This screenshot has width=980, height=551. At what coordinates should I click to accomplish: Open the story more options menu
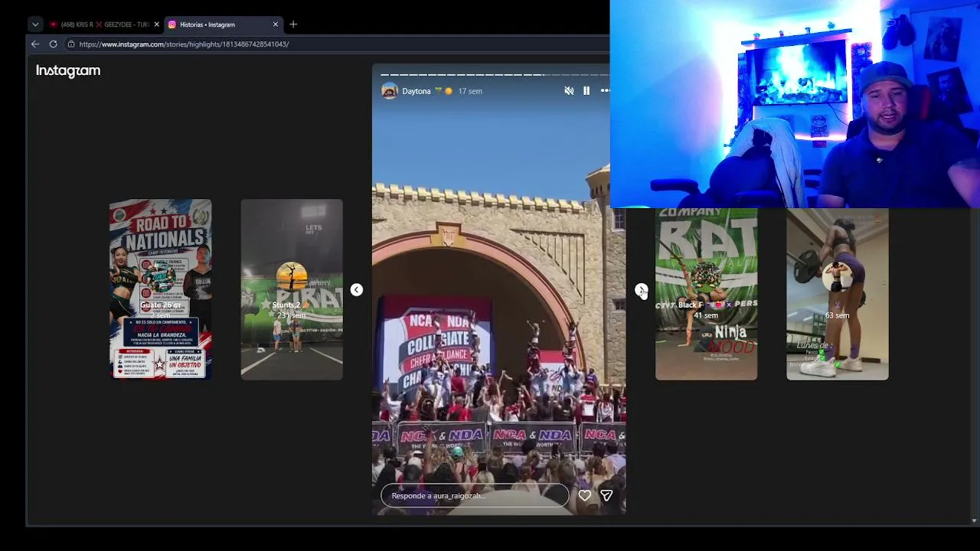(604, 91)
